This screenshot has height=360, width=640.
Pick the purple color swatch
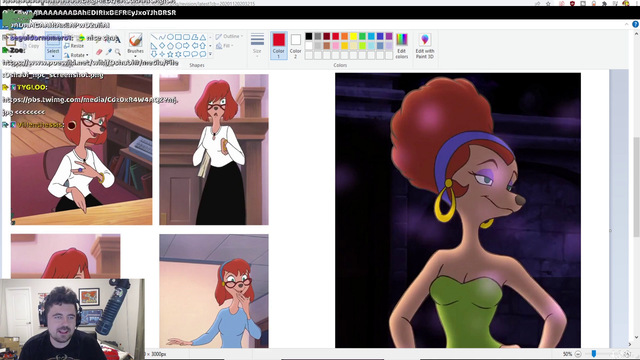[389, 36]
